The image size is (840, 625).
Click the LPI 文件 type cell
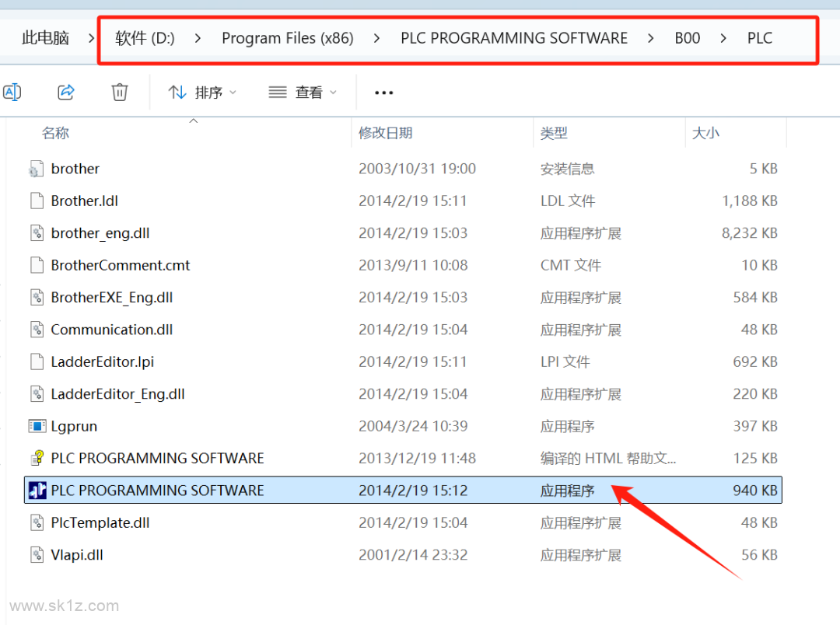(x=565, y=361)
